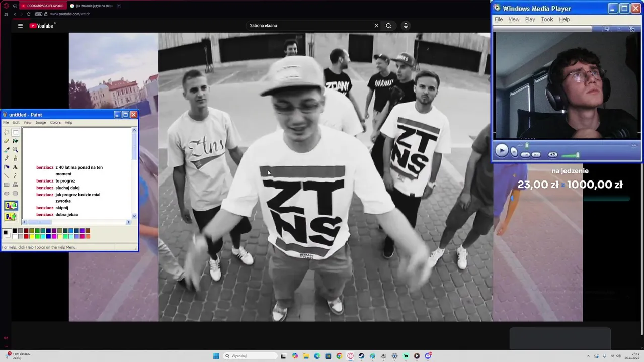Click Play in Windows Media Player
644x362 pixels.
502,151
